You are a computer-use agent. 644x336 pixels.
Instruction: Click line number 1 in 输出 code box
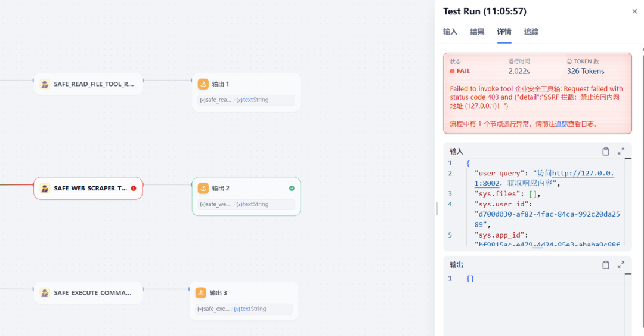tap(450, 279)
